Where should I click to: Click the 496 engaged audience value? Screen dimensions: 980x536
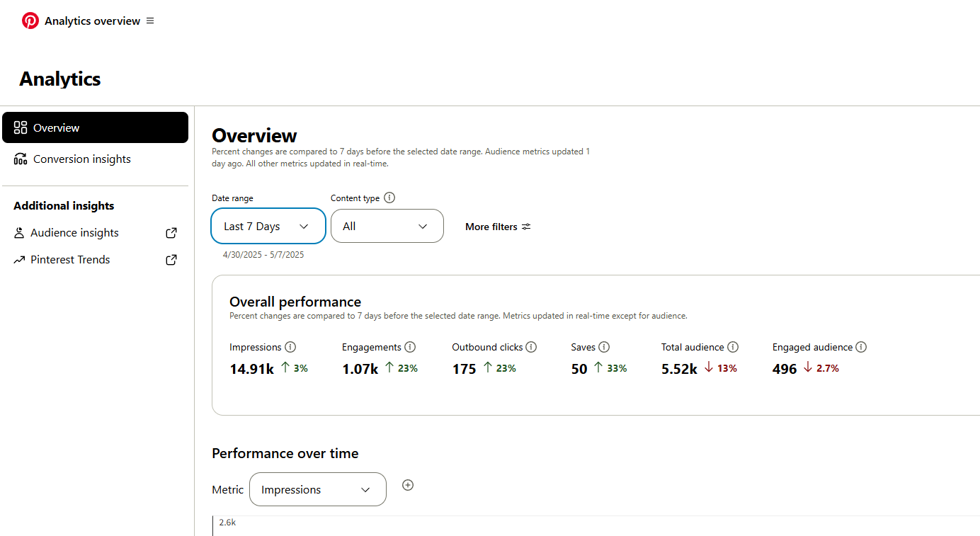(x=785, y=369)
